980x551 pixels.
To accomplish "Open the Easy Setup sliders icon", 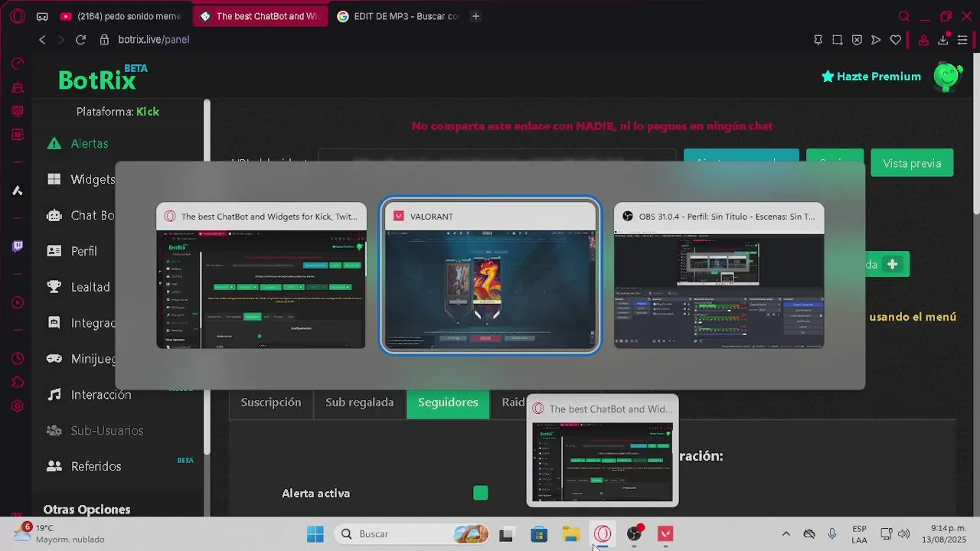I will point(962,40).
